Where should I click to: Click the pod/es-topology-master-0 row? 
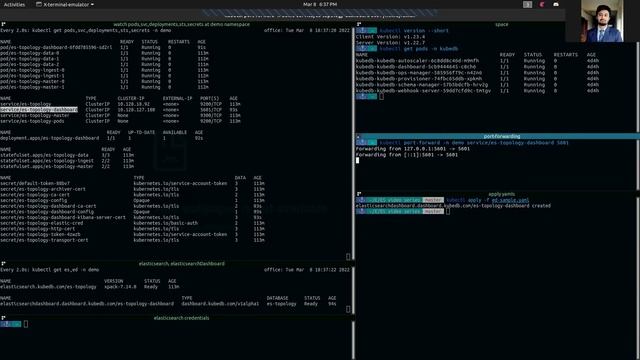[104, 82]
